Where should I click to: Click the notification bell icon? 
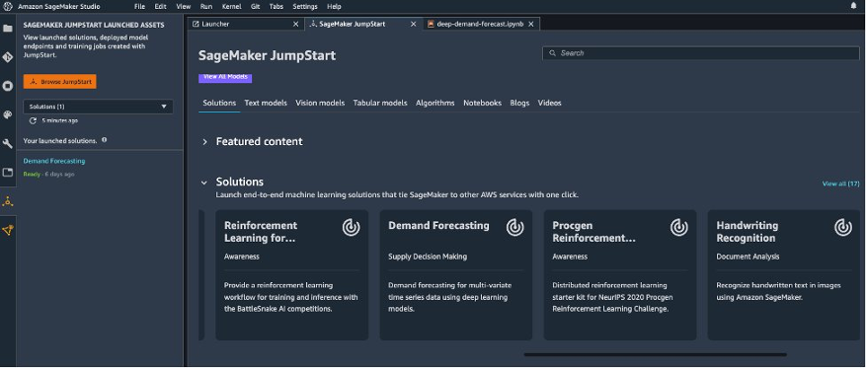coord(853,6)
